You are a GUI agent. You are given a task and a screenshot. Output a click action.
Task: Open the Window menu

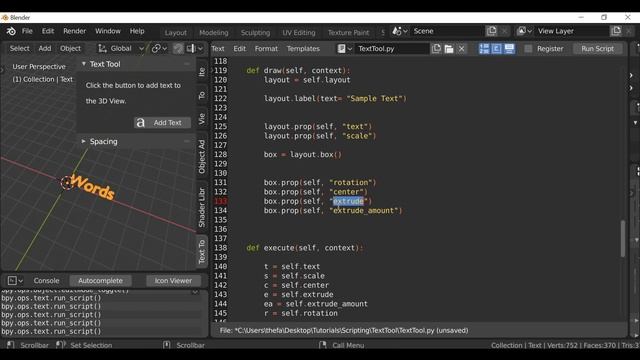click(108, 31)
